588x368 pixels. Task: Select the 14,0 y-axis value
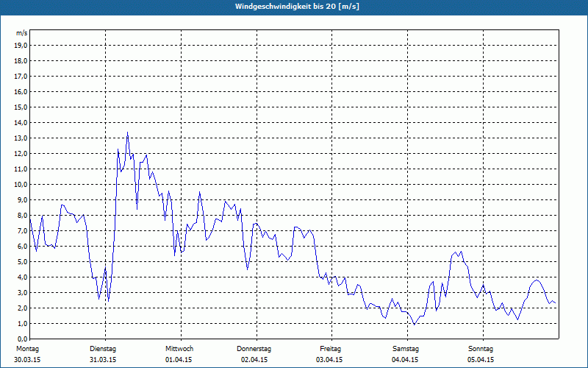22,123
